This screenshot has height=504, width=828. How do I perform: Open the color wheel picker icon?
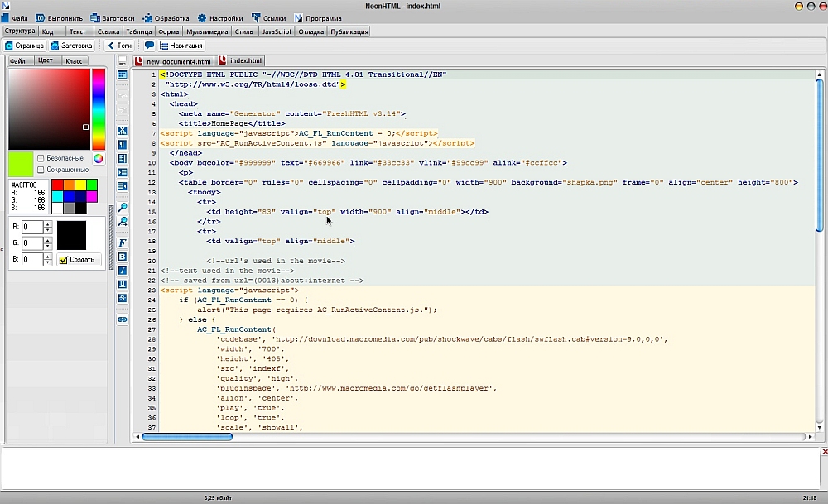tap(98, 158)
